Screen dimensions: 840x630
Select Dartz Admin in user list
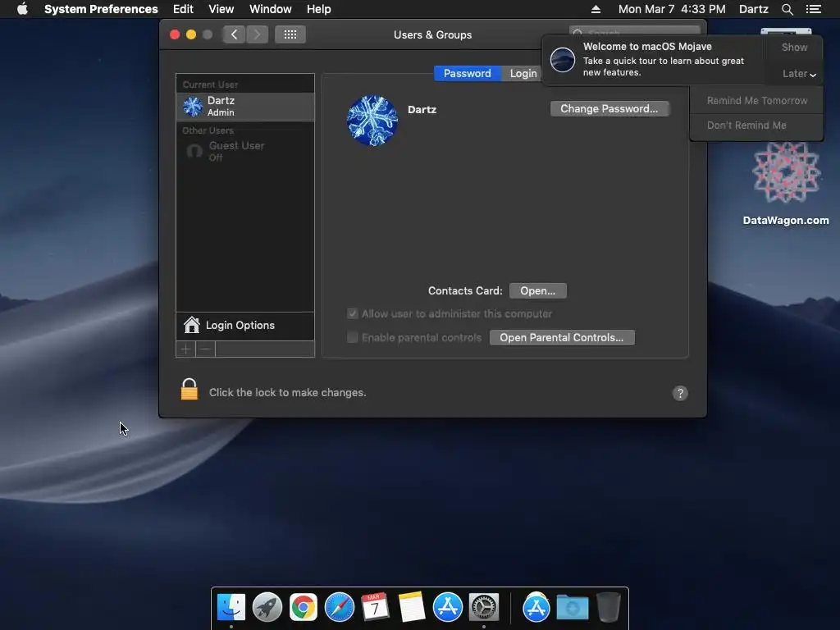[245, 107]
